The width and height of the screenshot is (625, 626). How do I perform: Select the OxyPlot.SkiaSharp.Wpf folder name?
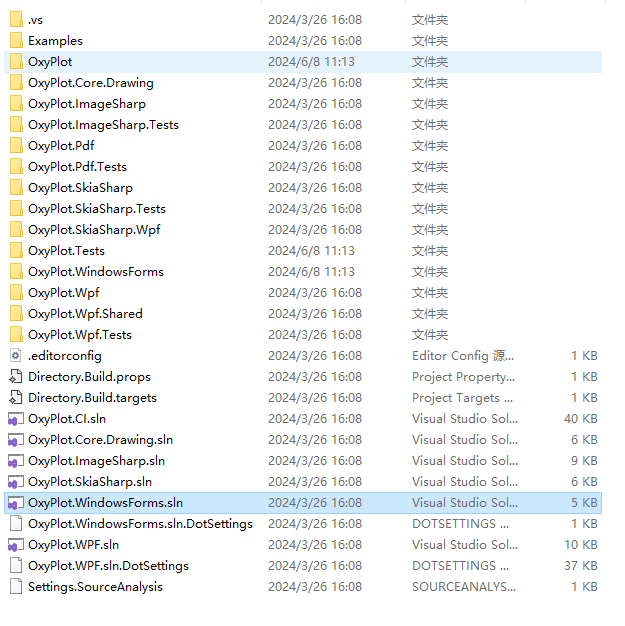coord(94,230)
